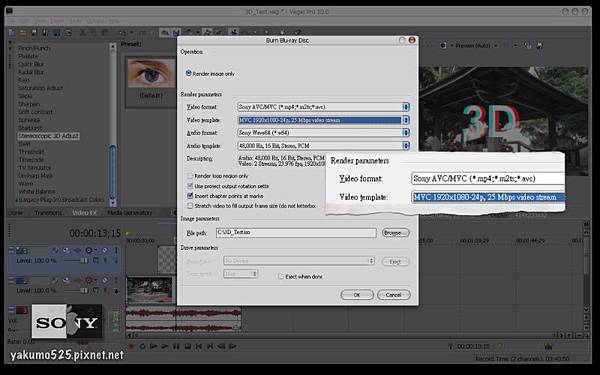Screen dimensions: 600x375
Task: Select Unsharp Mask effect
Action: click(36, 176)
